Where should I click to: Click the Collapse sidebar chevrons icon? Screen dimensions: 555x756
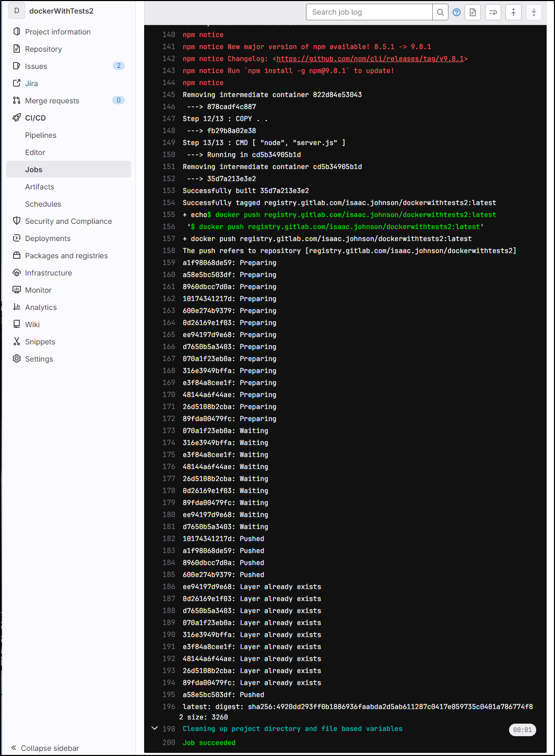click(x=14, y=748)
